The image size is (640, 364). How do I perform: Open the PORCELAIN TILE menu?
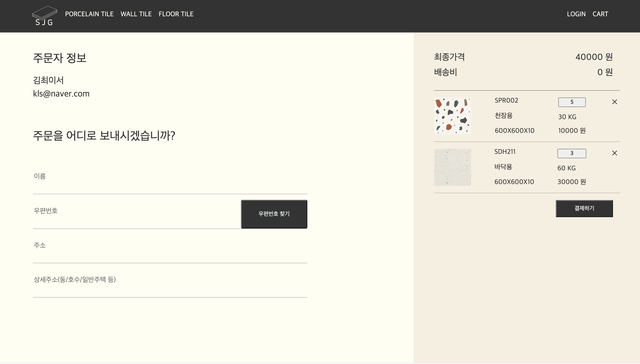click(89, 14)
